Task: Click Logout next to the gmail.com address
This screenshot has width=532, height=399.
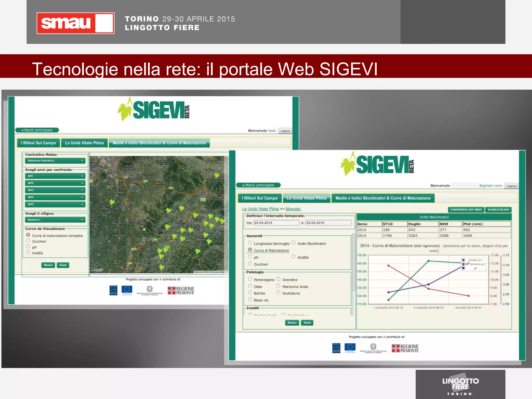Action: 512,186
